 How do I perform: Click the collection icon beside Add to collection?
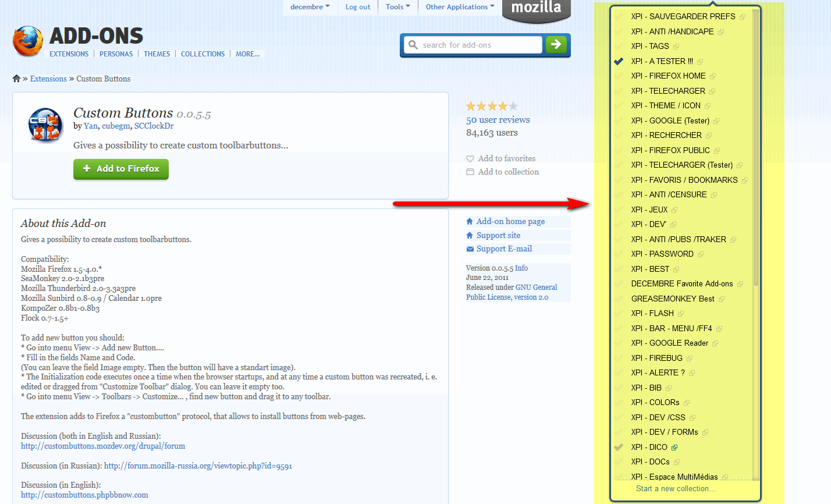point(470,172)
